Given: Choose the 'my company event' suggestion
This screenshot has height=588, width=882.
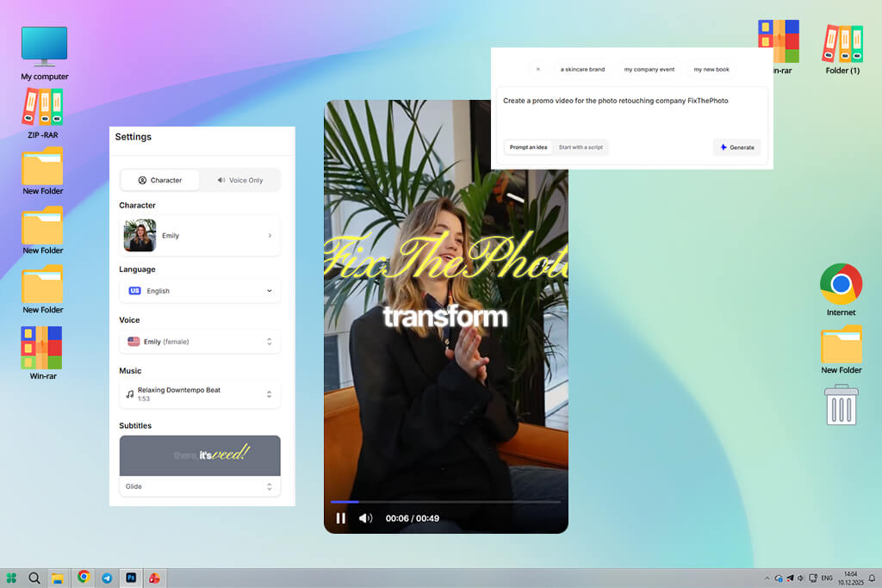Looking at the screenshot, I should coord(649,70).
